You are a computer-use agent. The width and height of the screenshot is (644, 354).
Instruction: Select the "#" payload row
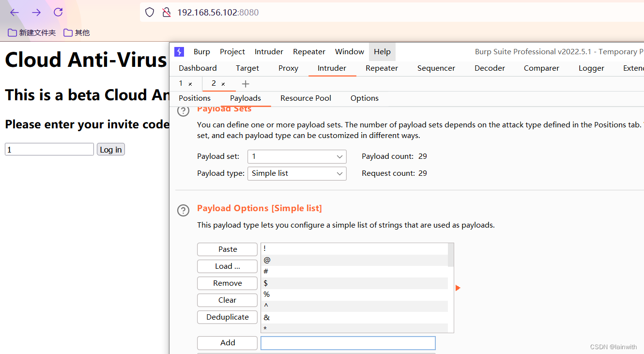pyautogui.click(x=354, y=272)
